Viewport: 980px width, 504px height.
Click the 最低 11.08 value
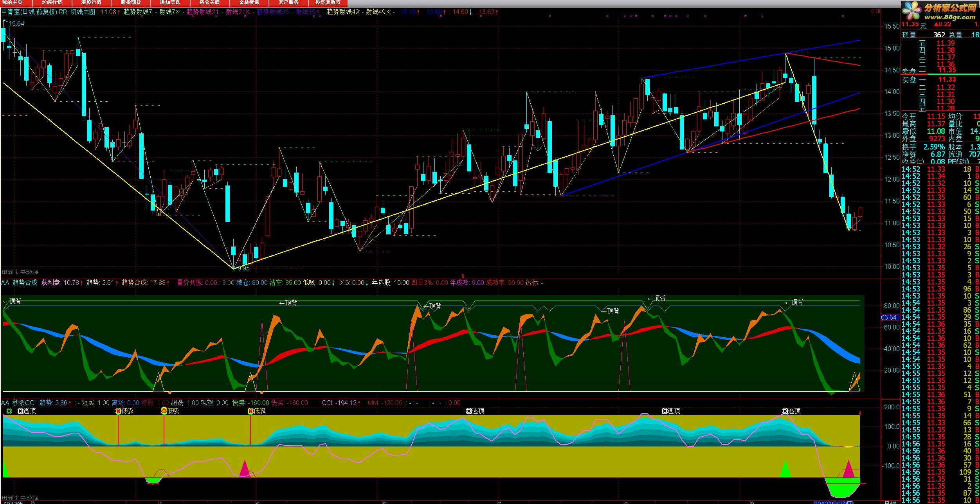tap(936, 131)
